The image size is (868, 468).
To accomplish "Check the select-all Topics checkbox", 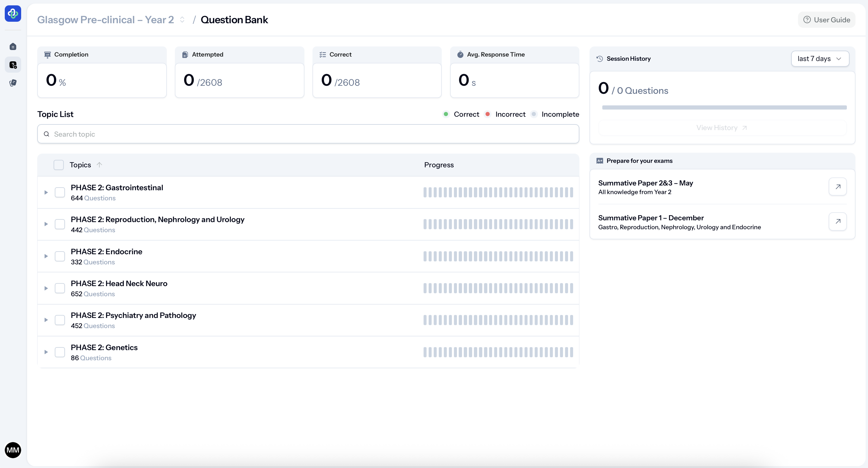I will (x=59, y=165).
